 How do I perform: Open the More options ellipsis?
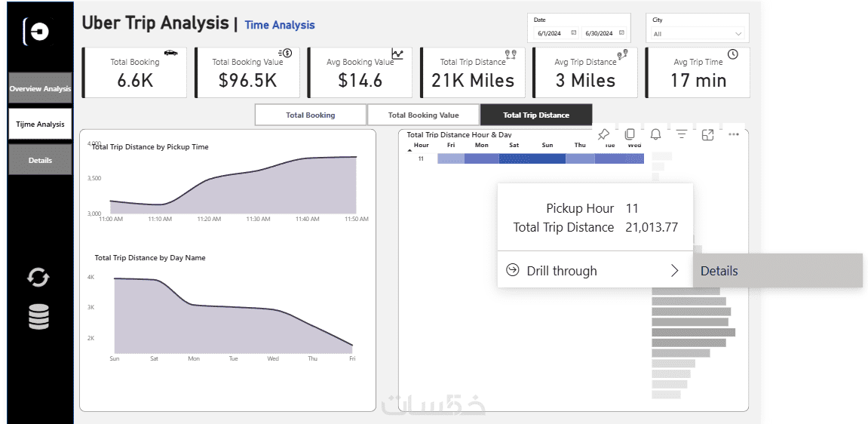point(734,134)
